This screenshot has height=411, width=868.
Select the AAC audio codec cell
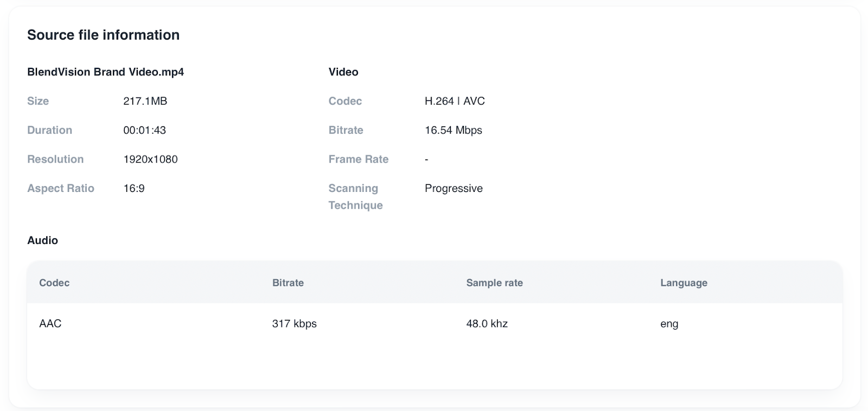[x=50, y=324]
